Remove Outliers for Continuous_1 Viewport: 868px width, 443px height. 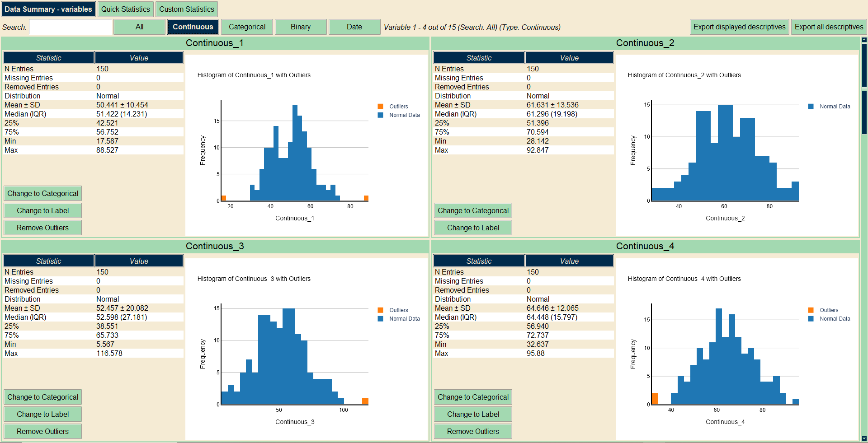pyautogui.click(x=43, y=228)
